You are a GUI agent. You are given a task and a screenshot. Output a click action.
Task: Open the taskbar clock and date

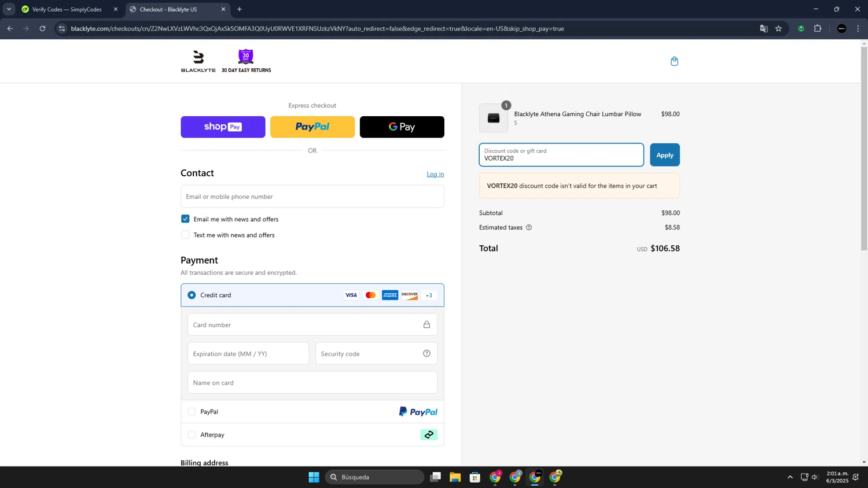tap(837, 477)
